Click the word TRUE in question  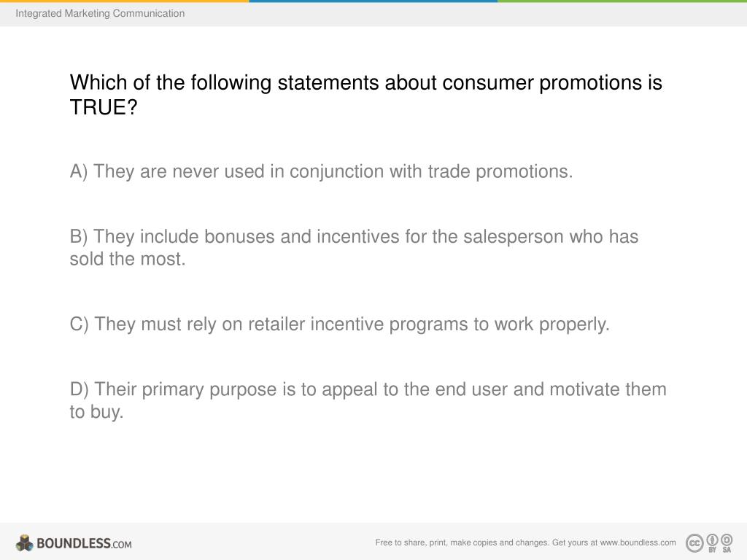click(x=98, y=107)
